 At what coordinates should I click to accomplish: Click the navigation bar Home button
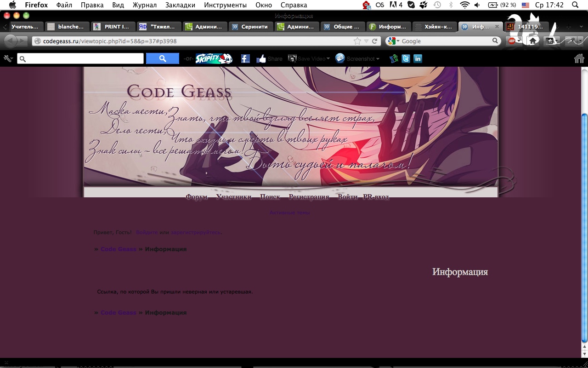pos(532,41)
